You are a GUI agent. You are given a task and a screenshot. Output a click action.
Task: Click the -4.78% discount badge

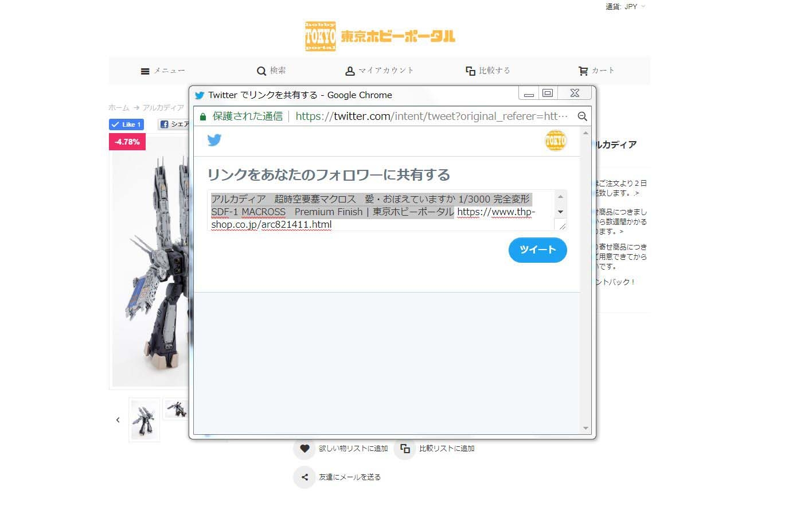[x=127, y=142]
